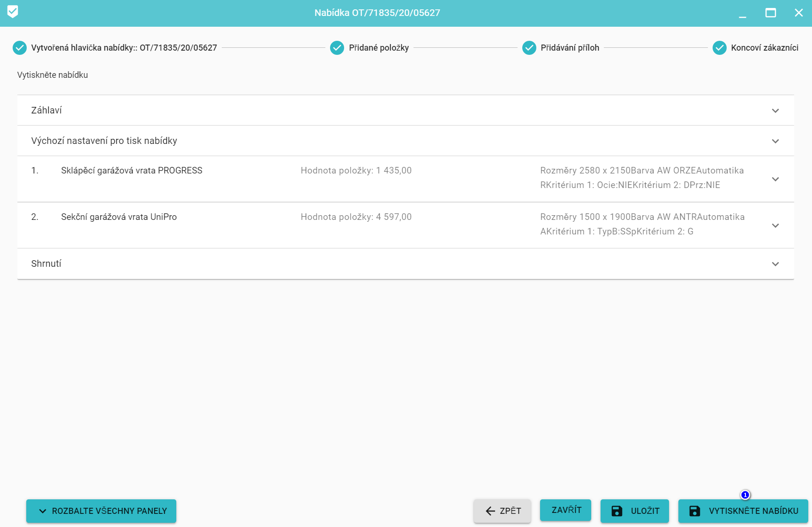Go to the Koncoví zákazníci step
The width and height of the screenshot is (812, 527).
764,48
